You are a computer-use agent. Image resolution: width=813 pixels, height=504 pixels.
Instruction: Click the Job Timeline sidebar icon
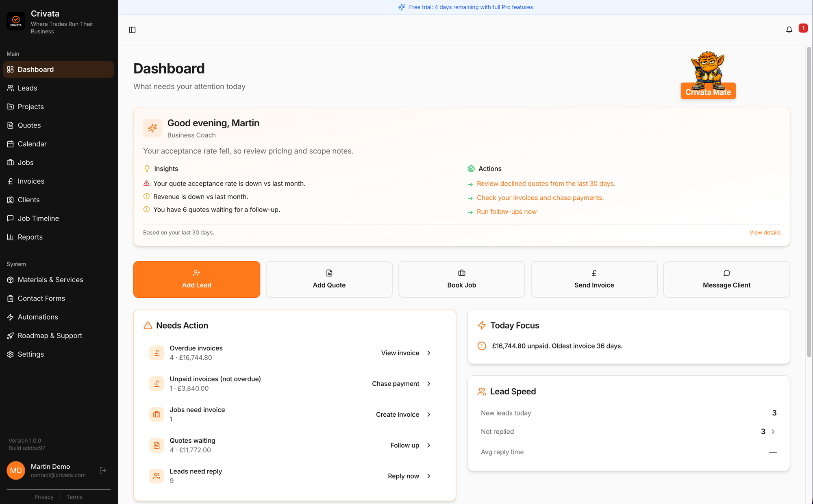10,218
